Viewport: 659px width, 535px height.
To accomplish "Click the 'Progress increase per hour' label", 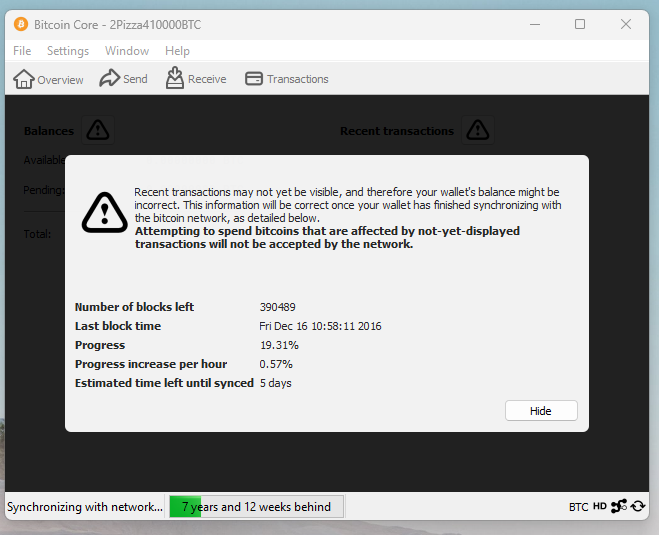I will click(x=151, y=364).
